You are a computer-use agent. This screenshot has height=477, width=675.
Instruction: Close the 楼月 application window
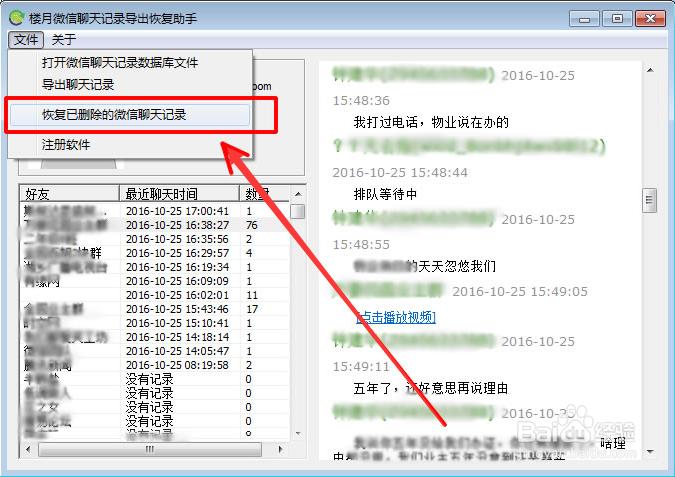pos(650,19)
